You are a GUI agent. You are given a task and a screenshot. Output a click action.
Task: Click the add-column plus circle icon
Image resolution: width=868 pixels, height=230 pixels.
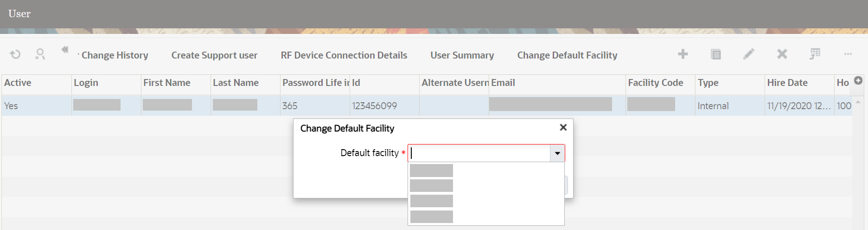[858, 80]
